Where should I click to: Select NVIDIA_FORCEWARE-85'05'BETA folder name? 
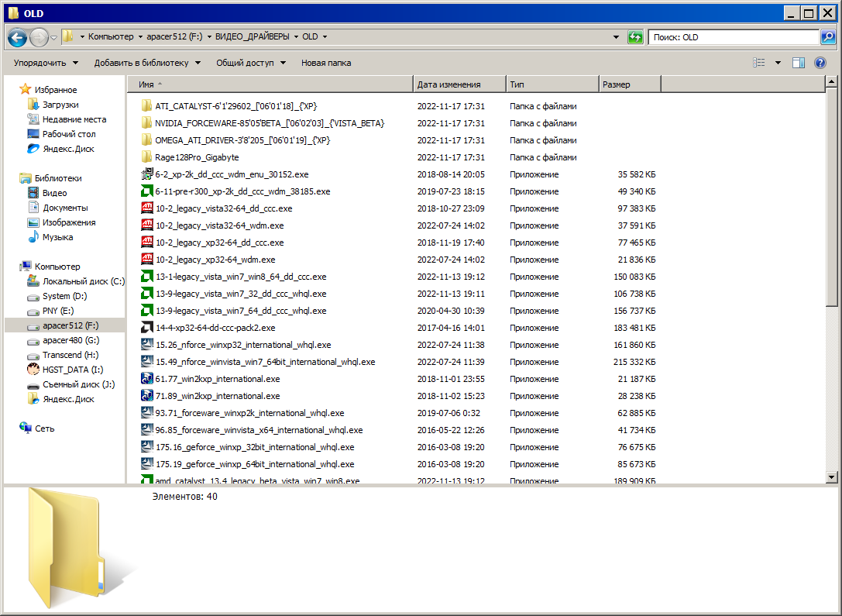click(x=270, y=123)
